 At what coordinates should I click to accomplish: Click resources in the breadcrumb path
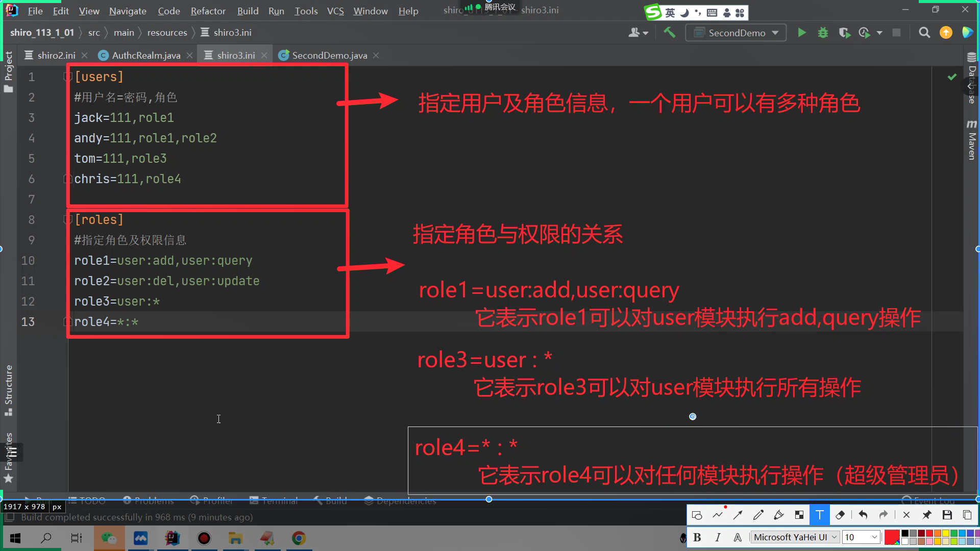tap(167, 33)
